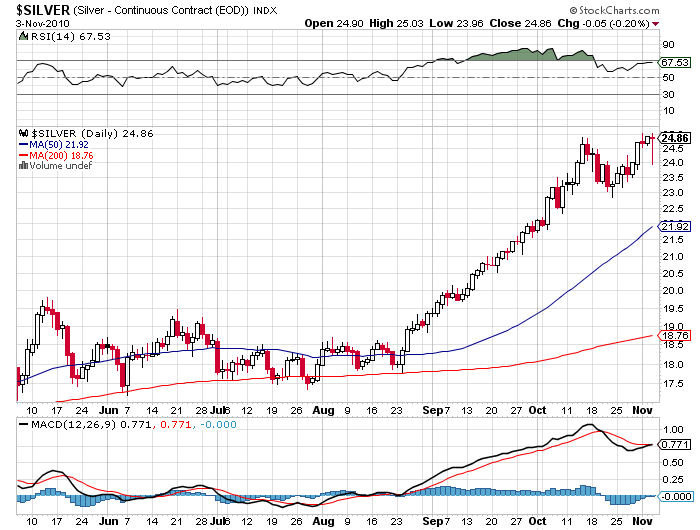Click the 24.5 price axis label
This screenshot has height=530, width=700.
click(x=672, y=149)
